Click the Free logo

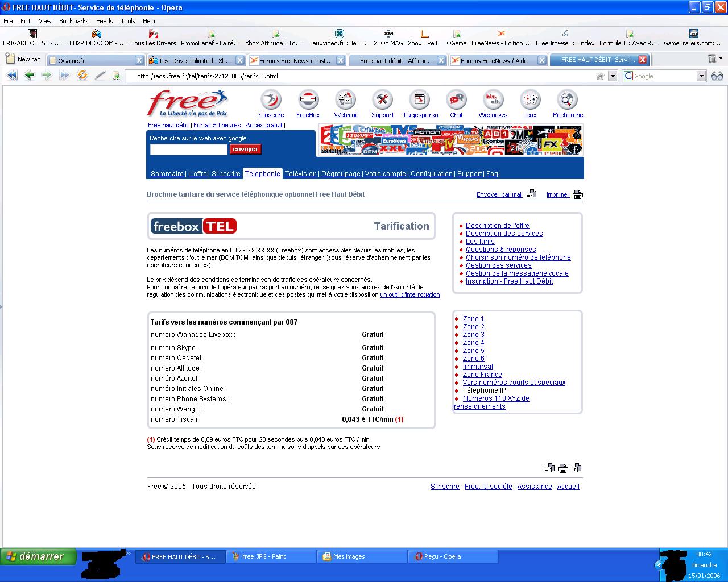pyautogui.click(x=187, y=104)
